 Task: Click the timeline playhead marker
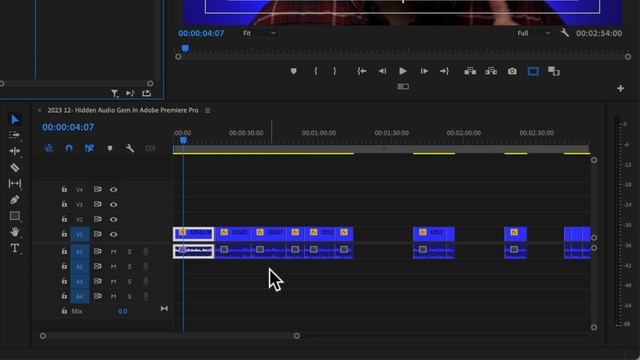click(x=183, y=140)
